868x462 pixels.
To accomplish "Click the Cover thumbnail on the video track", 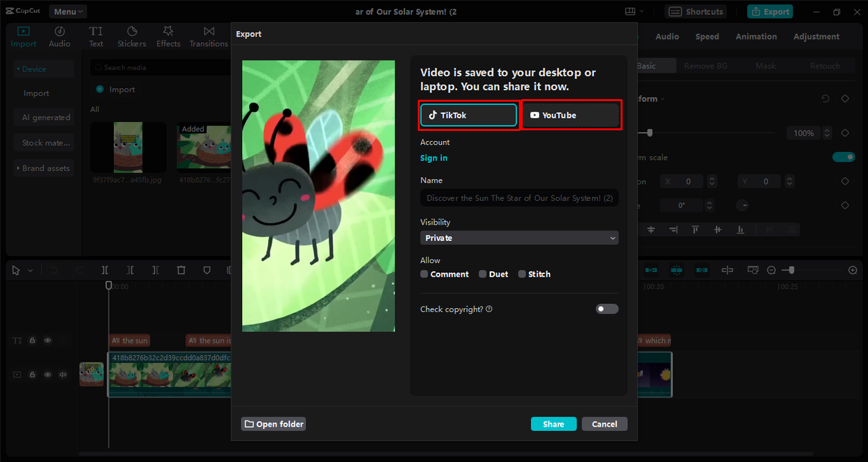I will (92, 374).
